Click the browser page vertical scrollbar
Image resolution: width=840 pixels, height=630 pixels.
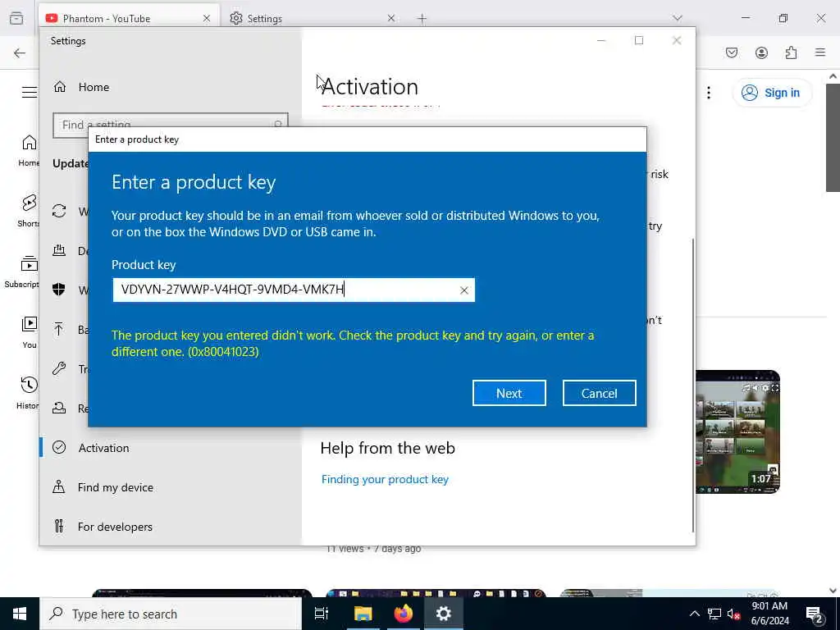tap(833, 138)
